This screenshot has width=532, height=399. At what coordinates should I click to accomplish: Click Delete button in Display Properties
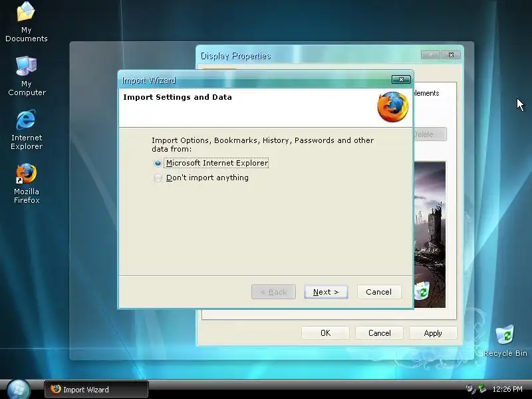tap(430, 134)
